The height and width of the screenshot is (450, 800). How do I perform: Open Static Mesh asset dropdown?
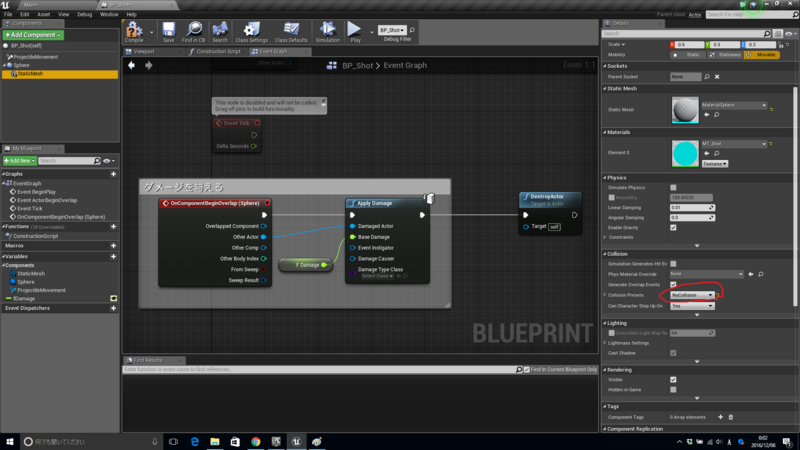(x=734, y=105)
